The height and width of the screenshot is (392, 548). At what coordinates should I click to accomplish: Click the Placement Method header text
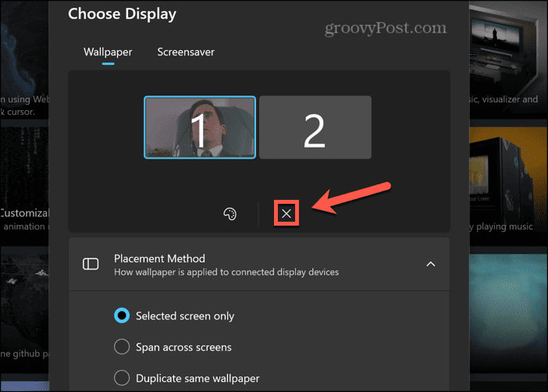coord(159,258)
